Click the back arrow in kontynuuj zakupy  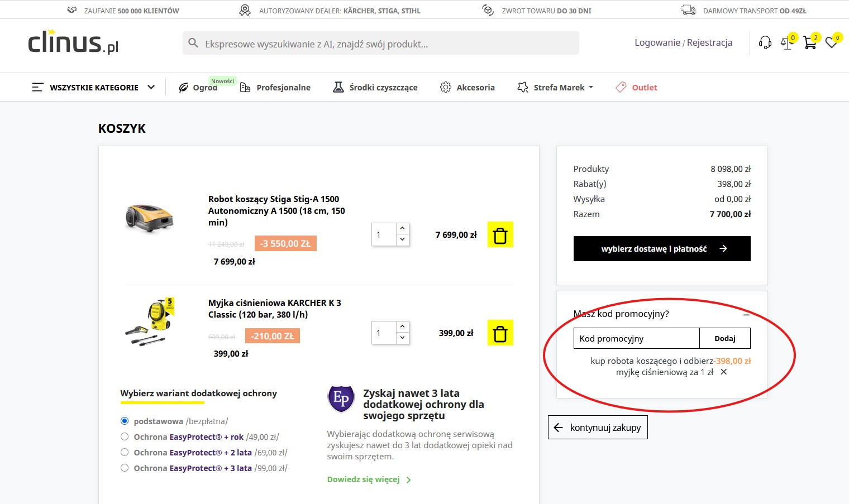tap(559, 428)
